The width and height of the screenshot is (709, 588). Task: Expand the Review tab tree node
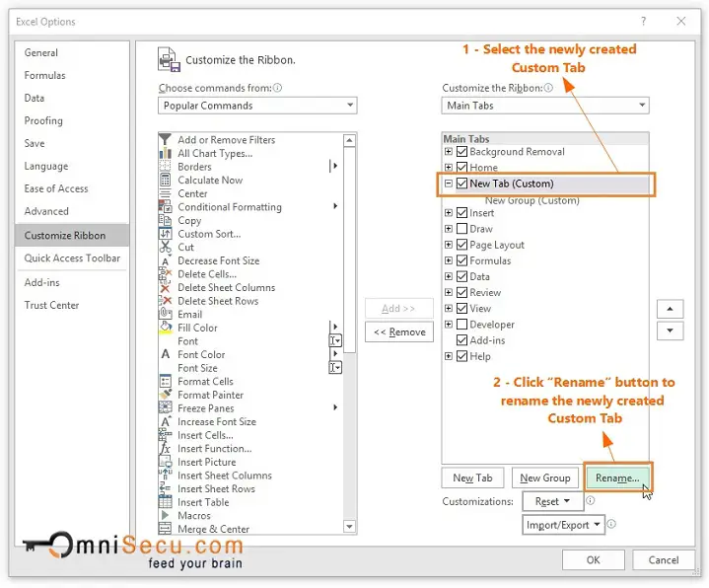click(448, 292)
